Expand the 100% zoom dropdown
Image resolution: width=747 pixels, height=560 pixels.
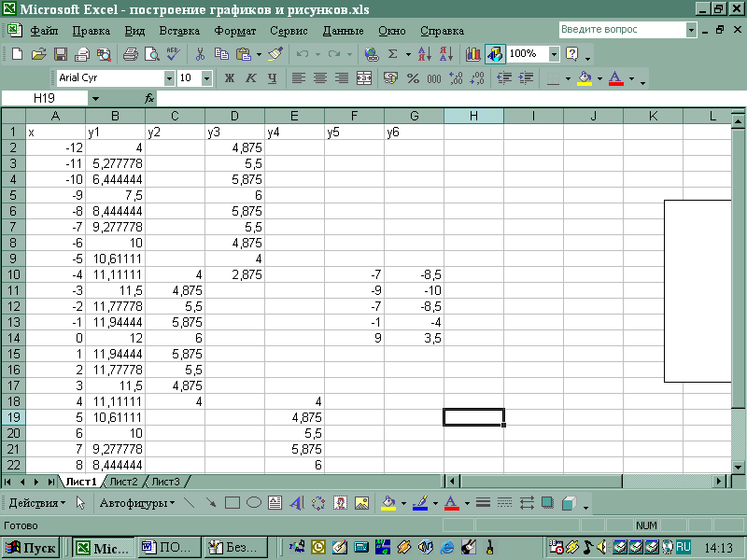point(554,54)
